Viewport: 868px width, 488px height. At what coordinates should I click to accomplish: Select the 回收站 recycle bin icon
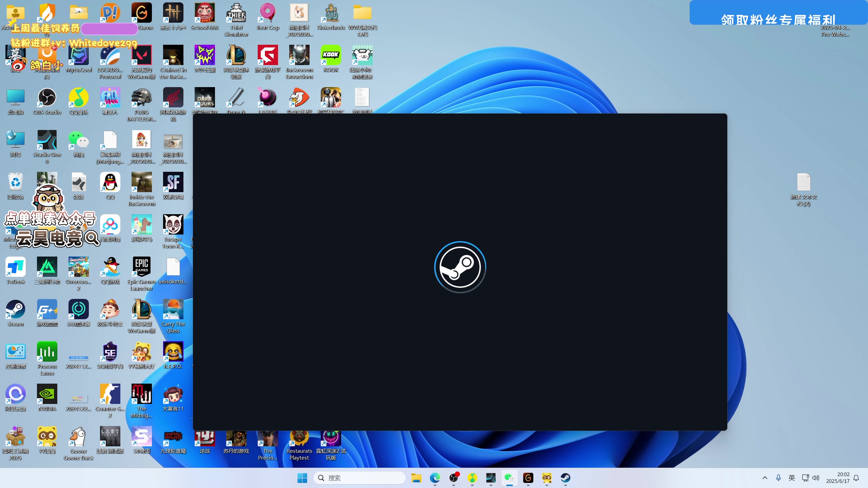point(16,186)
